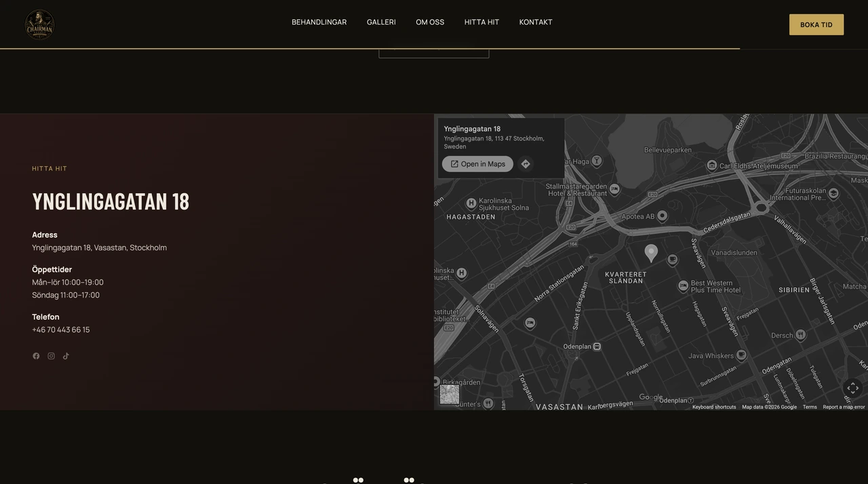Click the Bellevueparken label on map

[668, 150]
